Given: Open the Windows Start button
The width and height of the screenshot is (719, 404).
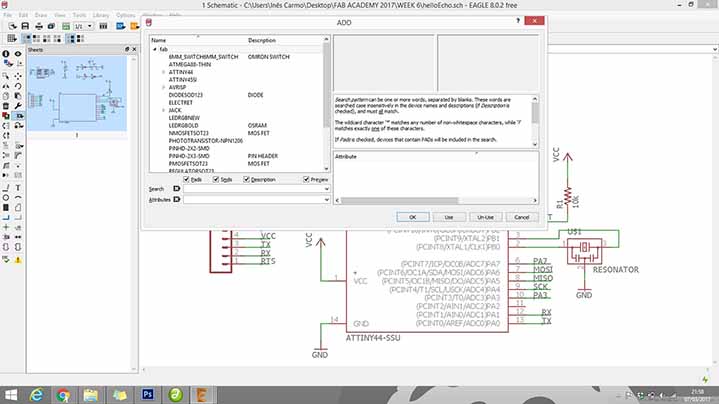Looking at the screenshot, I should tap(10, 395).
